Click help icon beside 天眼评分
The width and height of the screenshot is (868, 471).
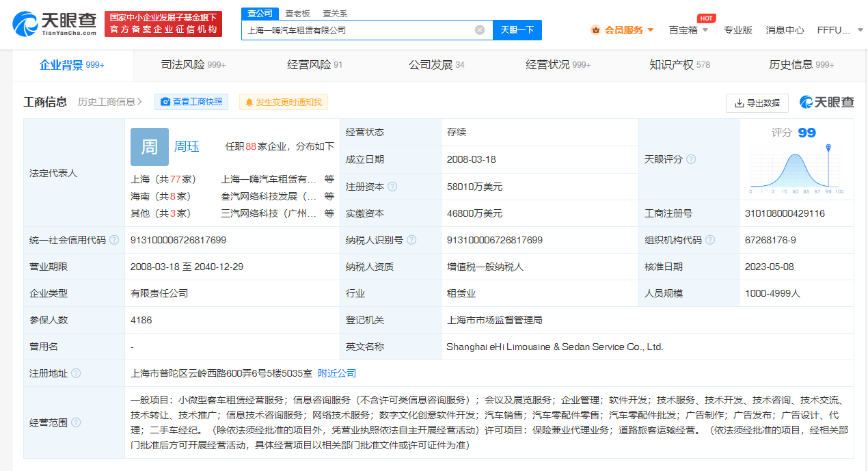pyautogui.click(x=691, y=159)
